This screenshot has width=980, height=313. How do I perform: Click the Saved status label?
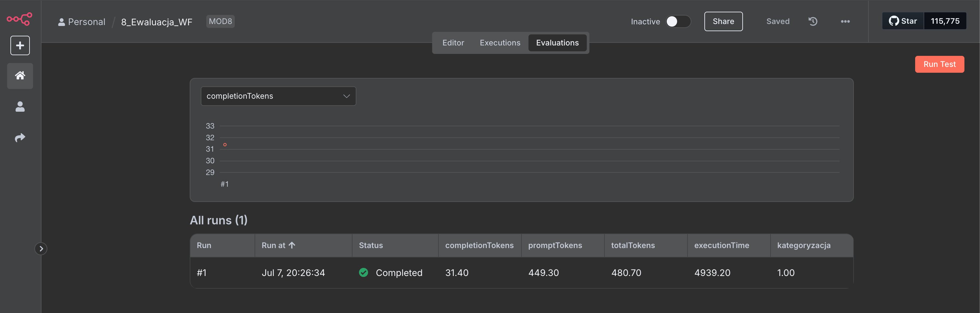(778, 21)
